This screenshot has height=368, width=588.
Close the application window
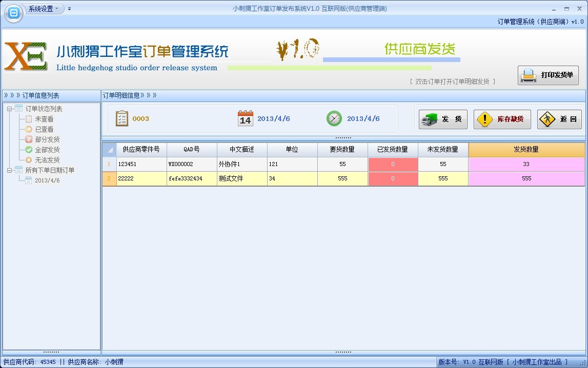click(579, 9)
